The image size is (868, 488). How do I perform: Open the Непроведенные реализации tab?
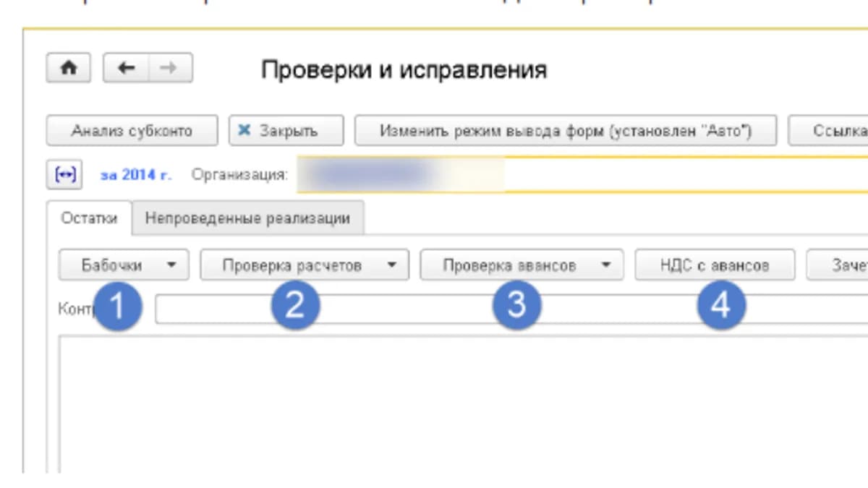click(x=247, y=218)
